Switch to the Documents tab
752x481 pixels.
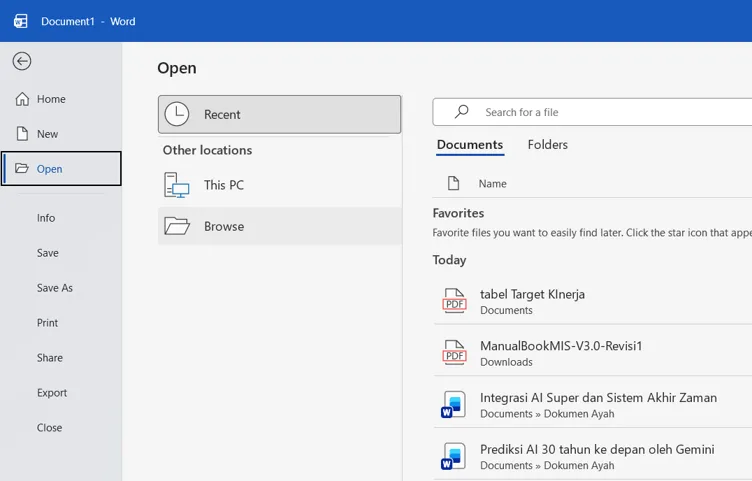pos(470,145)
